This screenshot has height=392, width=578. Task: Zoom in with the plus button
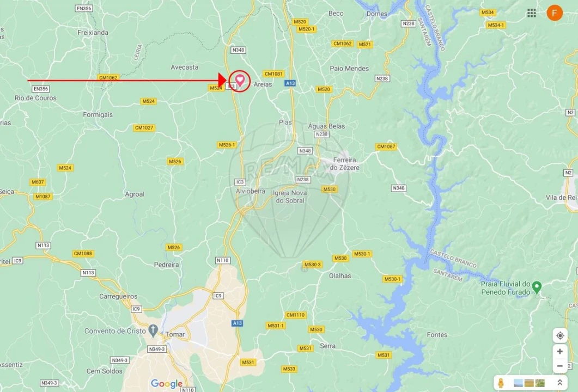559,352
